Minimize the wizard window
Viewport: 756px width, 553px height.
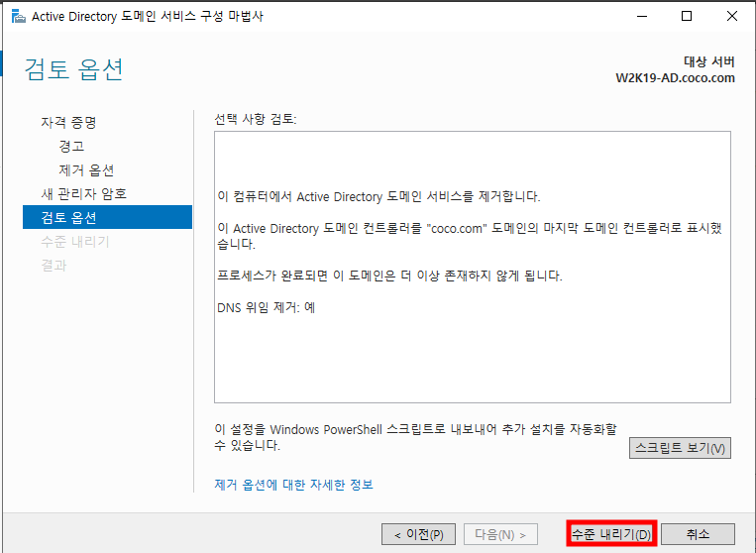click(642, 17)
